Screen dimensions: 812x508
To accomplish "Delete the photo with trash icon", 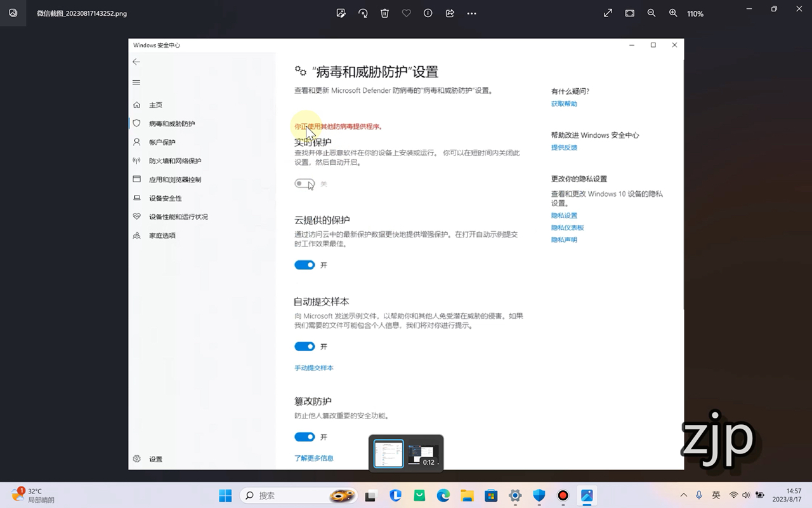I will [384, 13].
